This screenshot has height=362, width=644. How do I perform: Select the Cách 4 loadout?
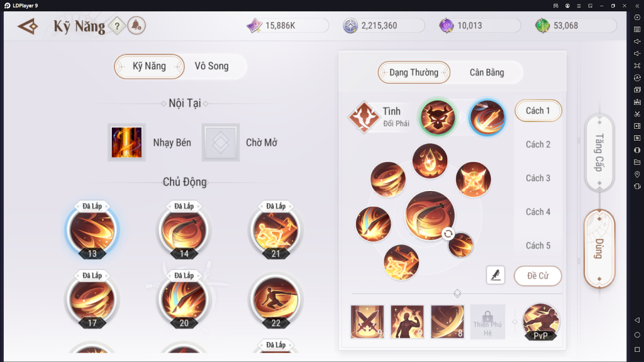click(x=538, y=212)
